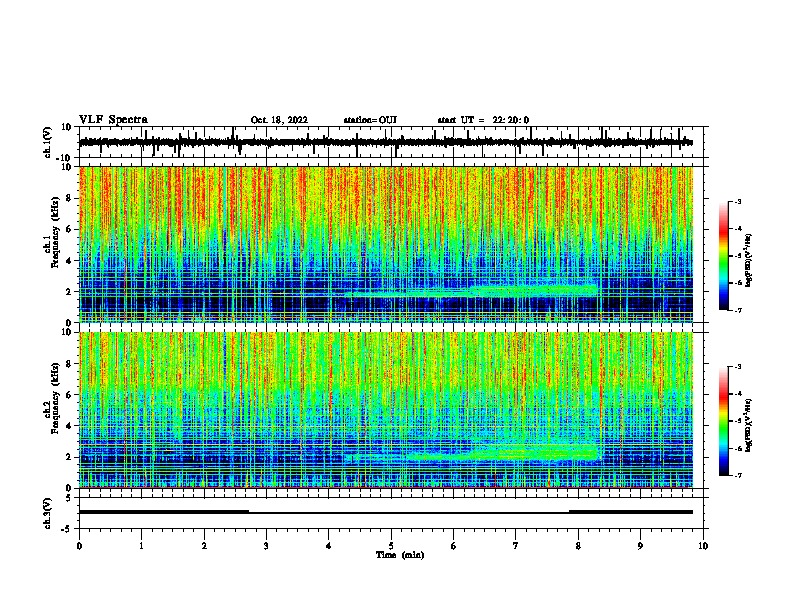
Task: Click time-axis tick label "2"
Action: pos(204,546)
